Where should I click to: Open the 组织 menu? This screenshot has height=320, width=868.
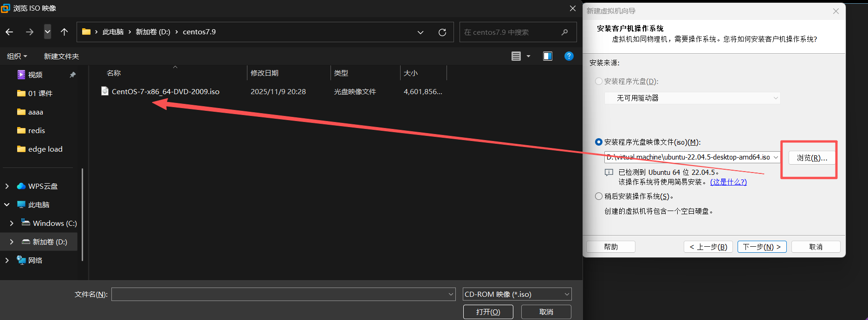17,56
